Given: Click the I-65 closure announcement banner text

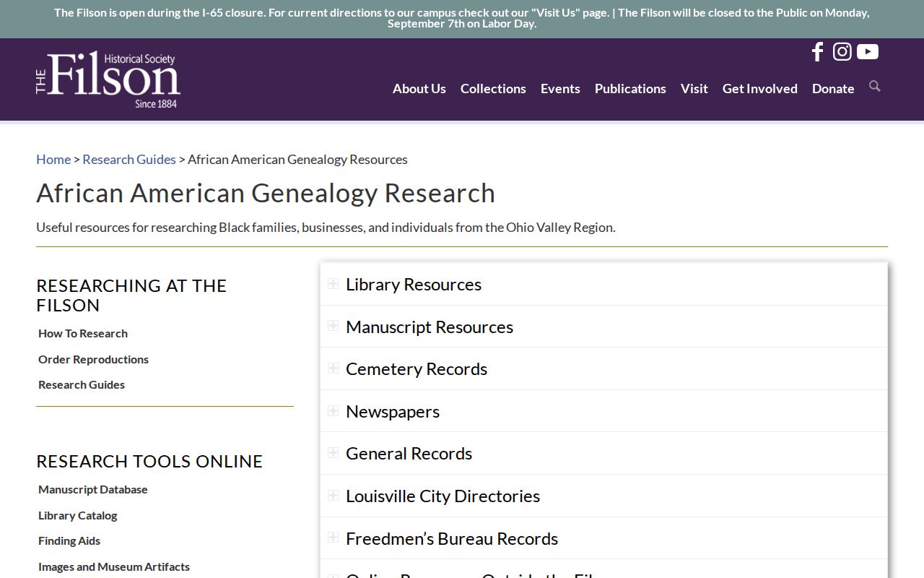Looking at the screenshot, I should click(462, 18).
